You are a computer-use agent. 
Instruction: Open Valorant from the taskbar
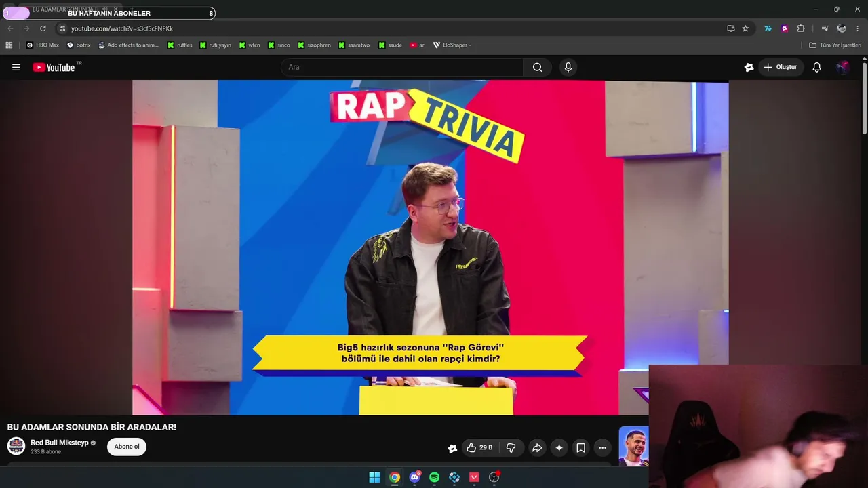tap(474, 477)
